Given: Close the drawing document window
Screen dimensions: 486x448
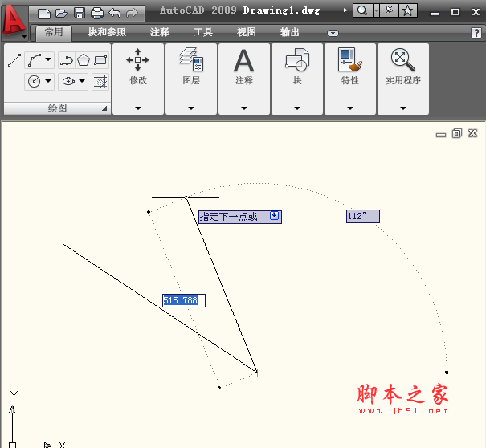Looking at the screenshot, I should (472, 133).
